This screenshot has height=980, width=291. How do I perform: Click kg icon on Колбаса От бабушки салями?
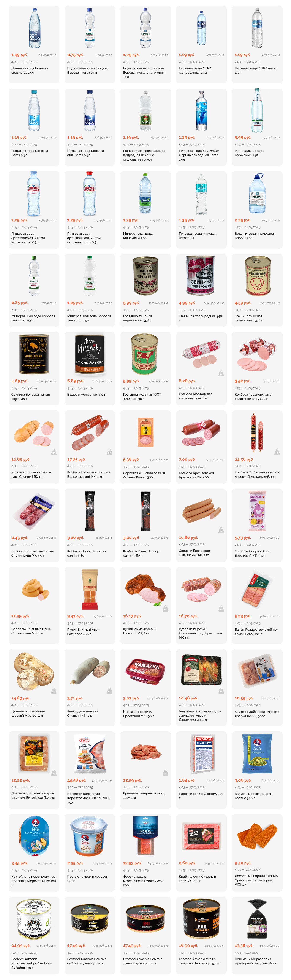pyautogui.click(x=277, y=452)
